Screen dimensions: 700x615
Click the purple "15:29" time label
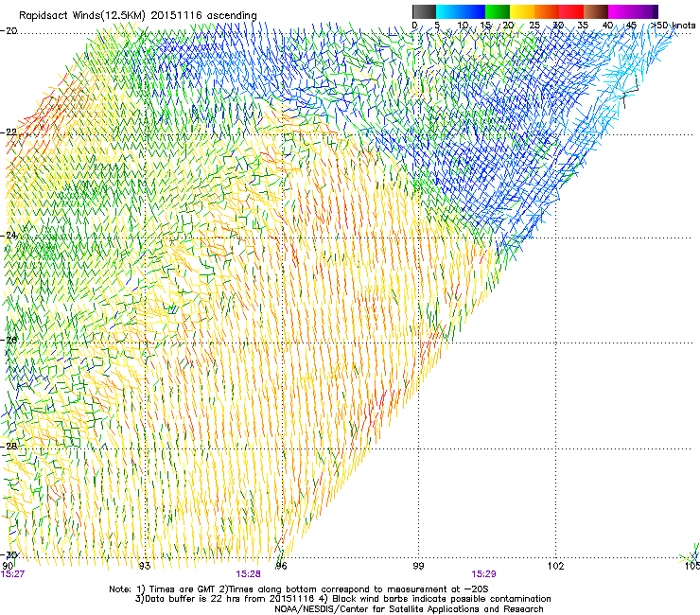click(x=483, y=574)
